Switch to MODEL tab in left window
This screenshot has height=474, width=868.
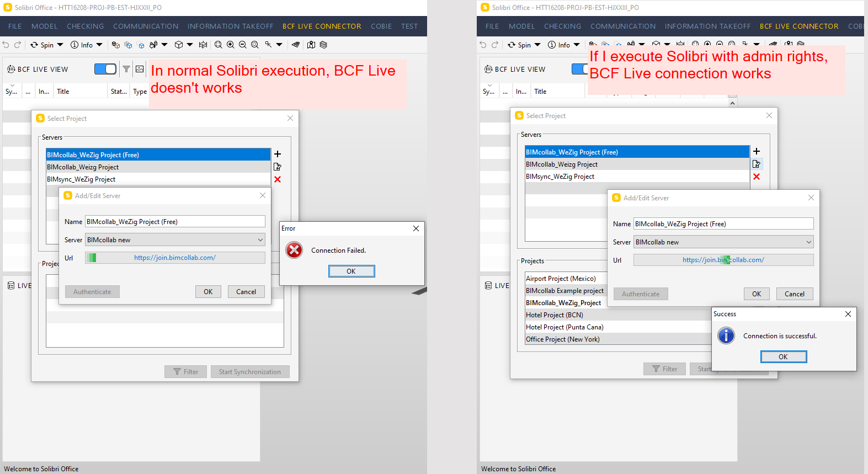click(44, 26)
